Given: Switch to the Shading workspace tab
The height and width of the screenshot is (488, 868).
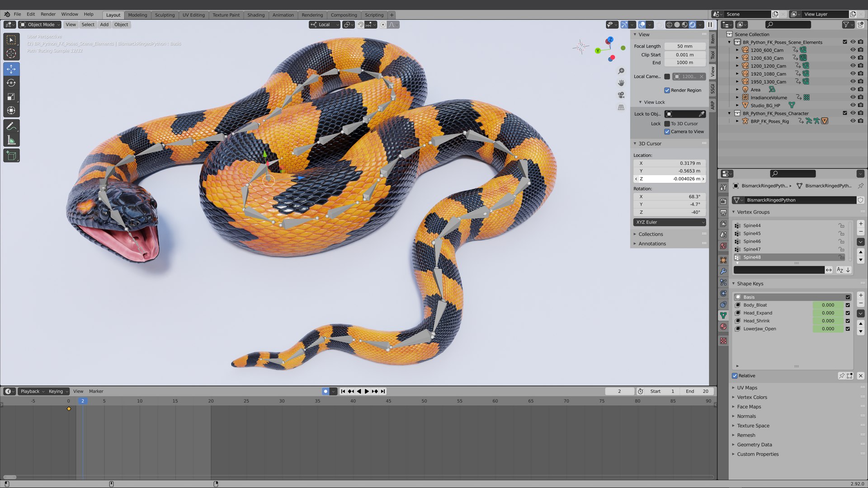Looking at the screenshot, I should pos(256,15).
